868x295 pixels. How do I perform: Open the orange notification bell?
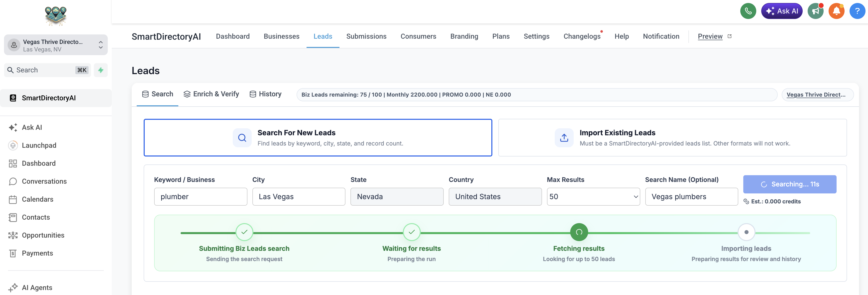836,11
